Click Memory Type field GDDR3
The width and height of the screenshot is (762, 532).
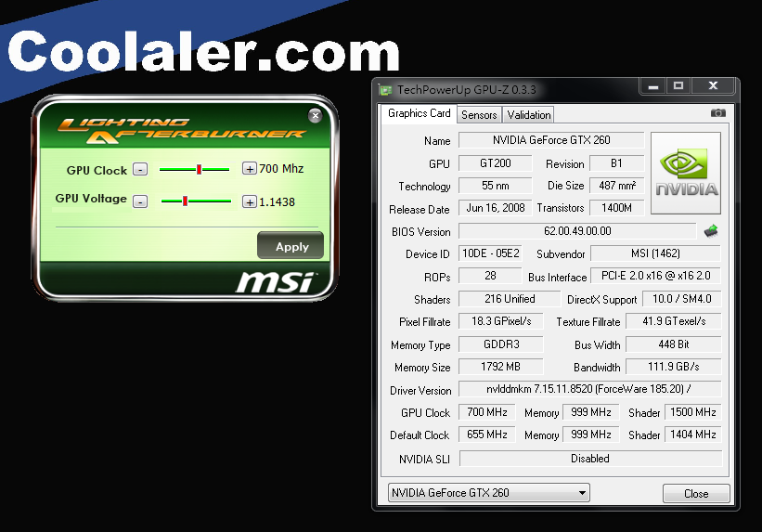click(501, 344)
